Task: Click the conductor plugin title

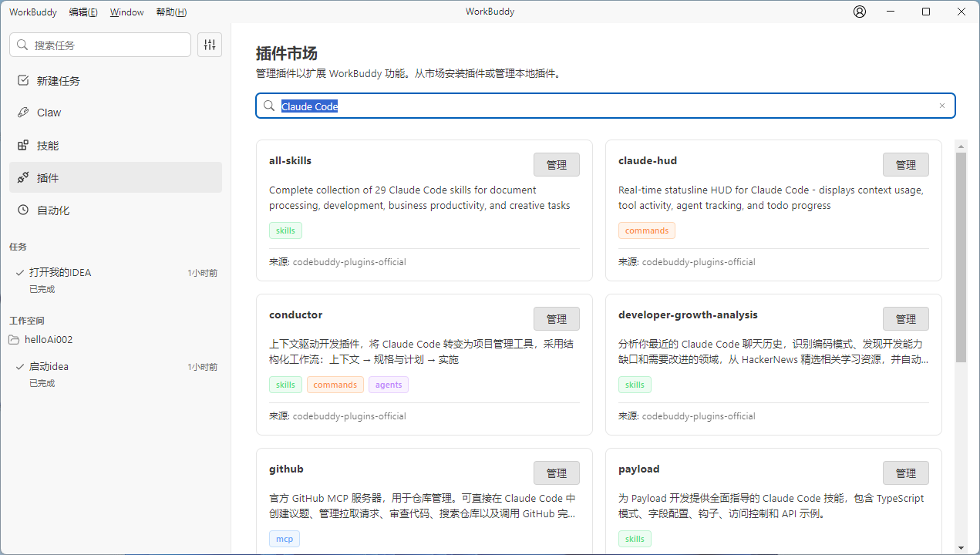Action: [296, 314]
